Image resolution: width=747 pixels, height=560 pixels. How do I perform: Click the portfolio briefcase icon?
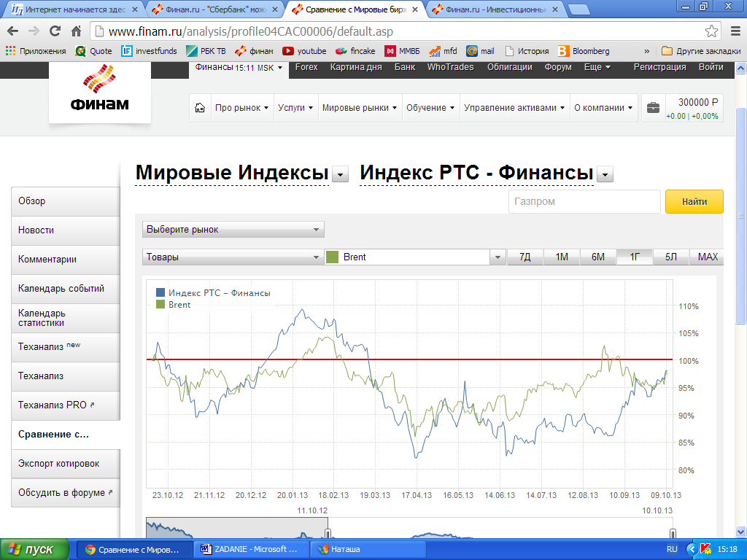[x=653, y=108]
